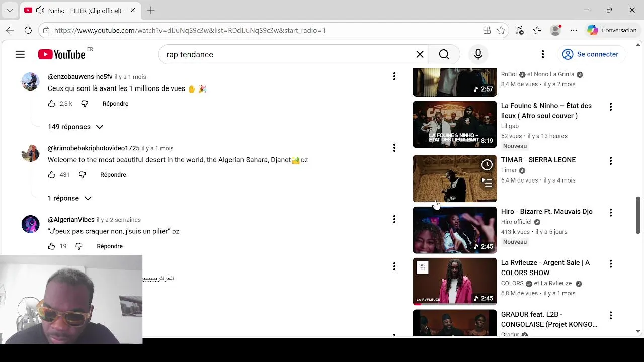Open browser favorites list icon
The image size is (644, 362).
pyautogui.click(x=537, y=30)
